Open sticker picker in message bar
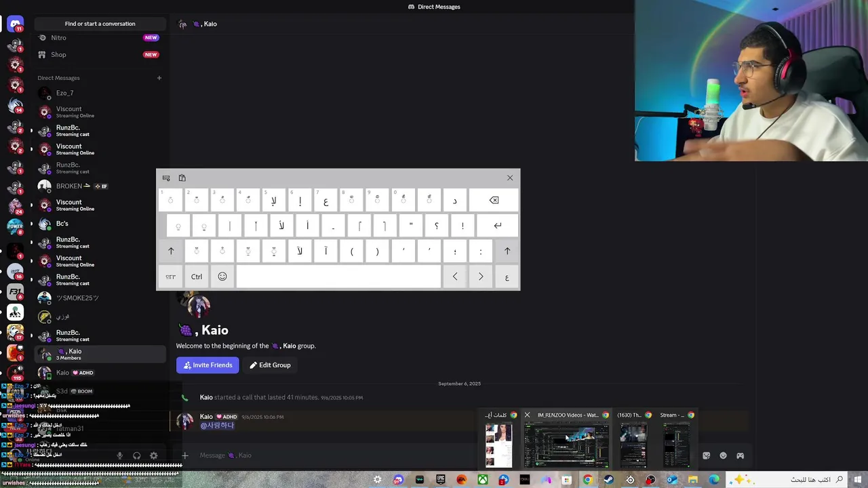 tap(706, 455)
